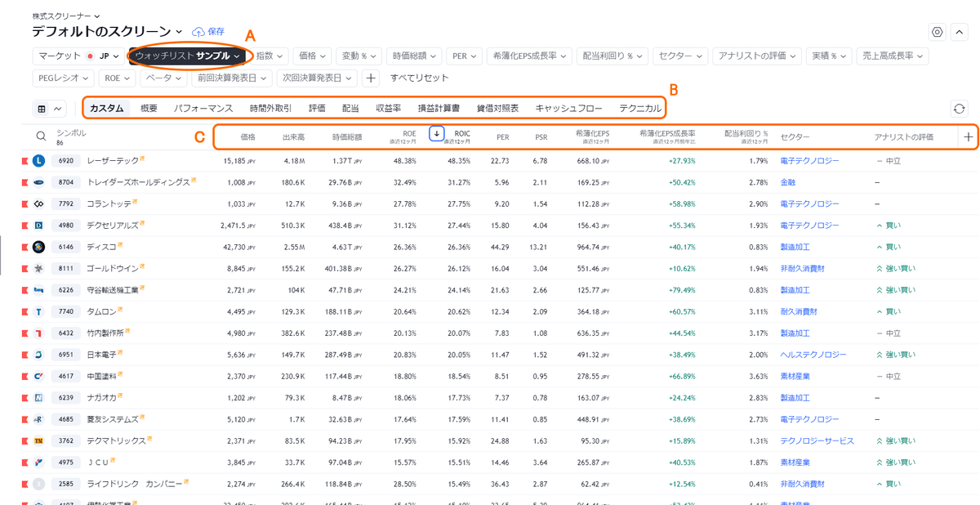Screen dimensions: 980x505
Task: Click the ディスコ company logo
Action: pyautogui.click(x=38, y=247)
